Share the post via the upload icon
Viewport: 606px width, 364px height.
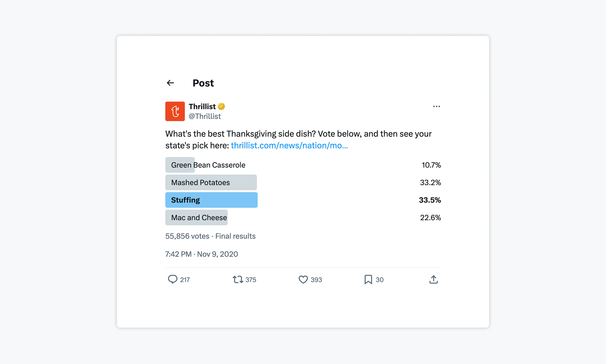pos(433,280)
